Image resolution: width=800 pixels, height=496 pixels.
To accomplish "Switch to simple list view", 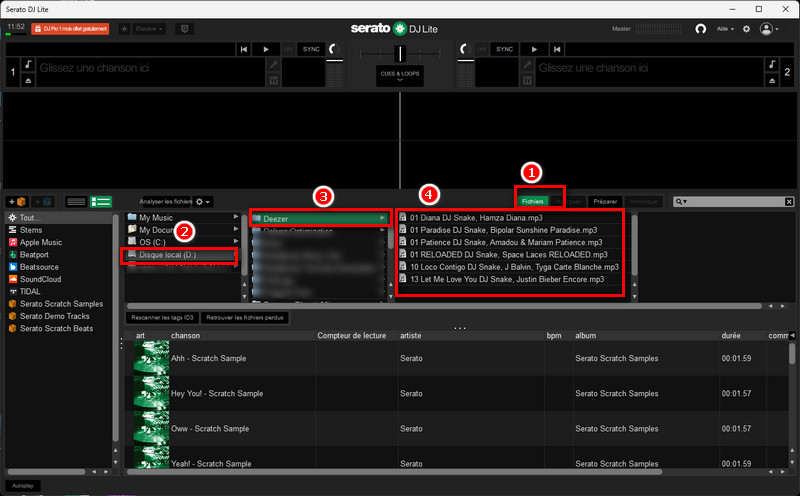I will [76, 202].
